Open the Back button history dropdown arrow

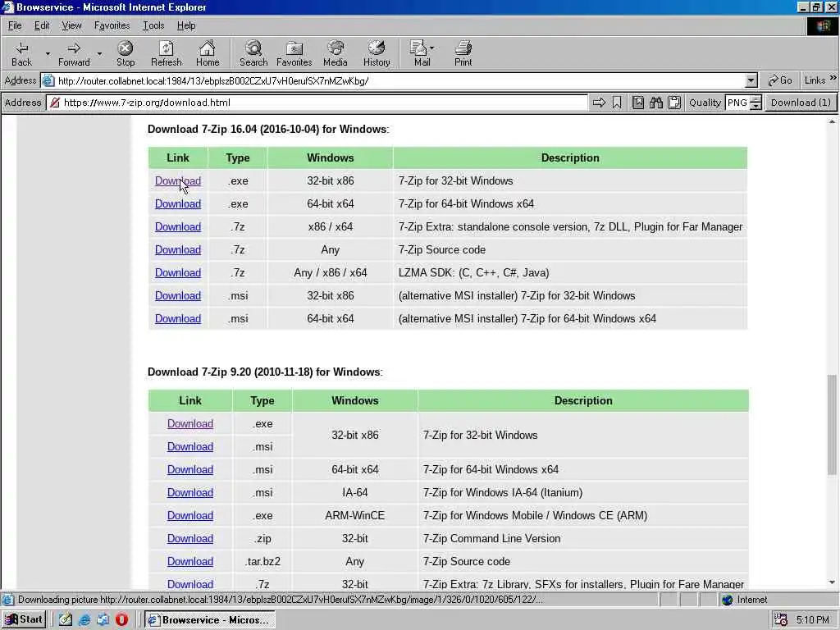[x=47, y=53]
